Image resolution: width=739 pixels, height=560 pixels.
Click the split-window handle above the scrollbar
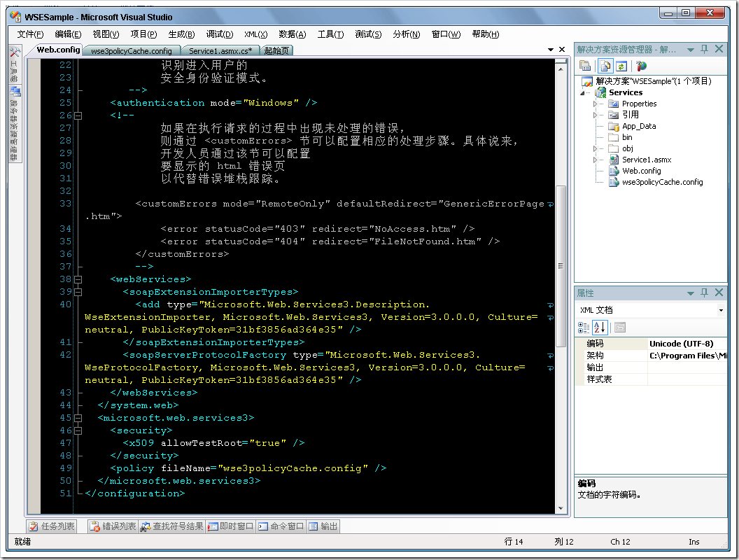click(x=561, y=60)
